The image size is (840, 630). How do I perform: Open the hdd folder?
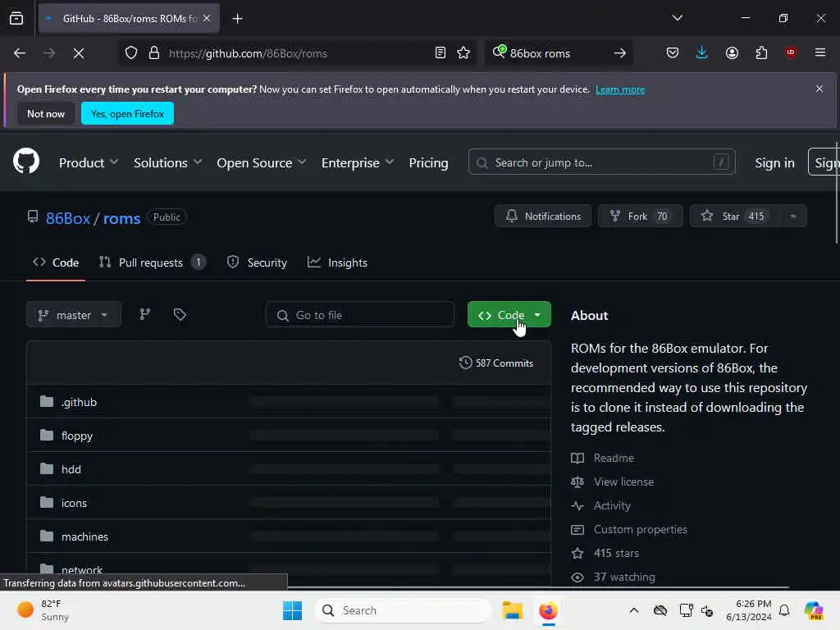71,469
